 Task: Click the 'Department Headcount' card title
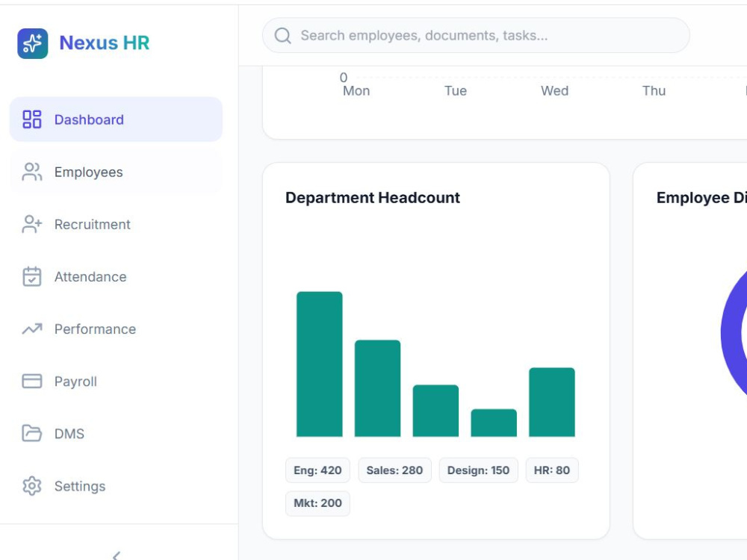click(373, 198)
